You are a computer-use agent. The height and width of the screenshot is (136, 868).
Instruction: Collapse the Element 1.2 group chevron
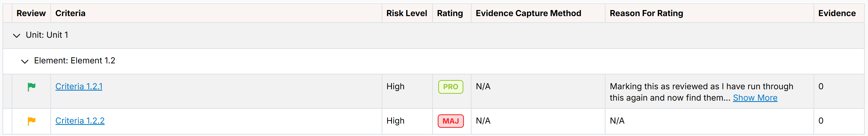pos(25,61)
